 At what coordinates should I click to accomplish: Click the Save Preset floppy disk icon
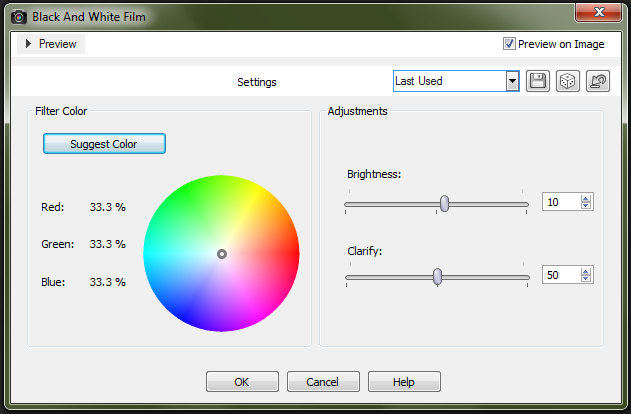click(538, 81)
